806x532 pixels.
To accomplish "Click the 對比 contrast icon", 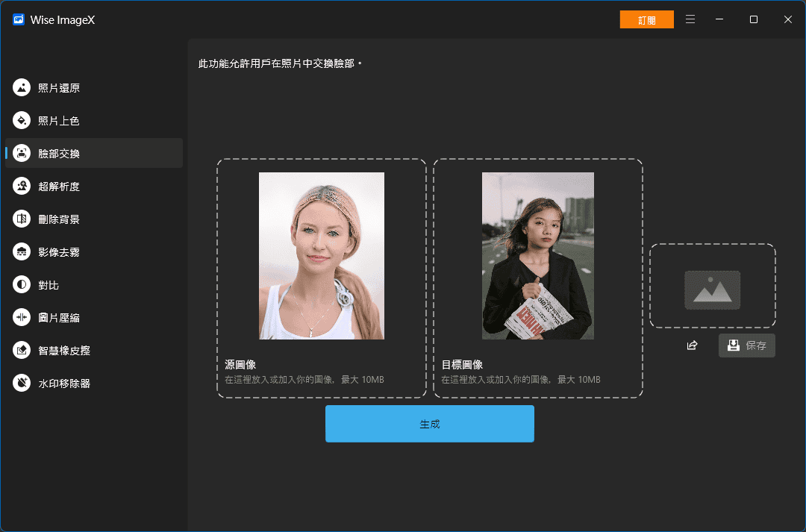I will pos(22,285).
